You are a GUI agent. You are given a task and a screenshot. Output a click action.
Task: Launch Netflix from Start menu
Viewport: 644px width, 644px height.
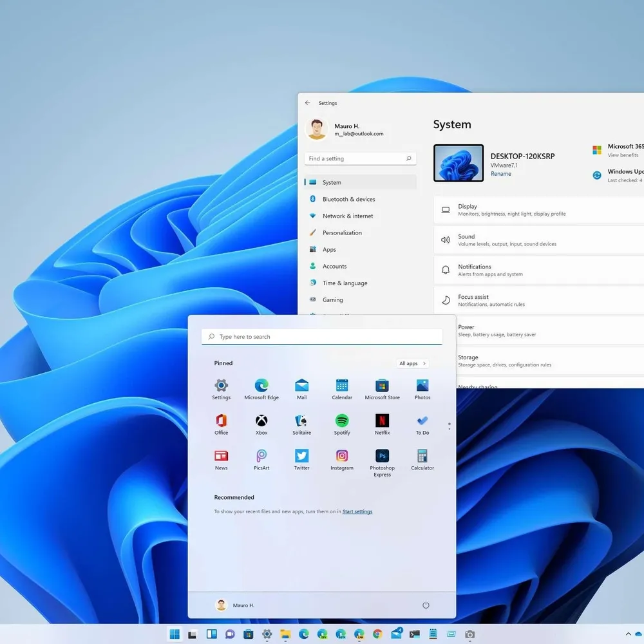(x=382, y=424)
